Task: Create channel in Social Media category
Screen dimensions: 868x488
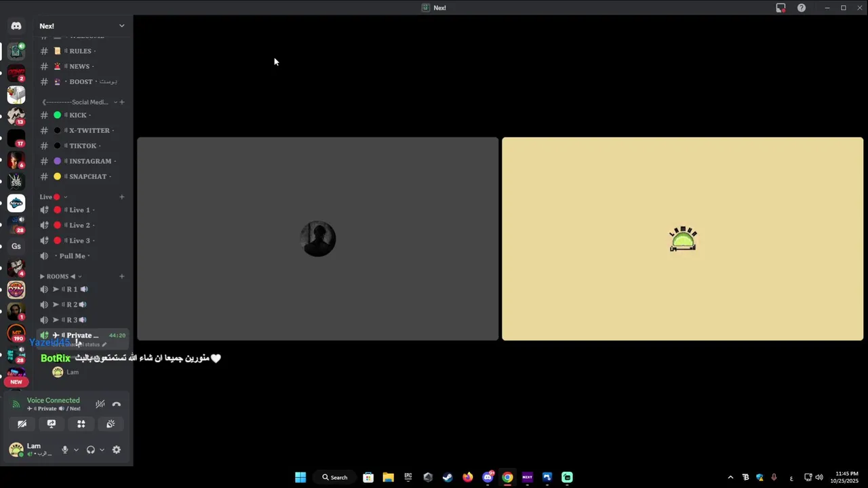Action: [122, 102]
